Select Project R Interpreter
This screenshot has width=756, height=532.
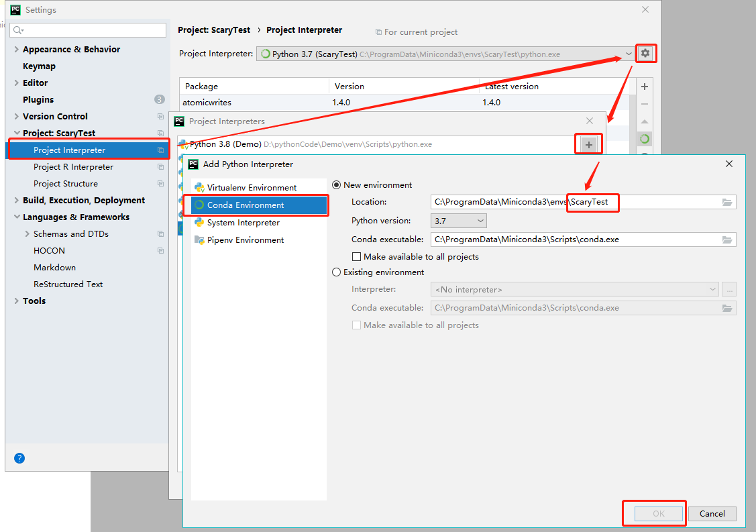click(x=73, y=167)
